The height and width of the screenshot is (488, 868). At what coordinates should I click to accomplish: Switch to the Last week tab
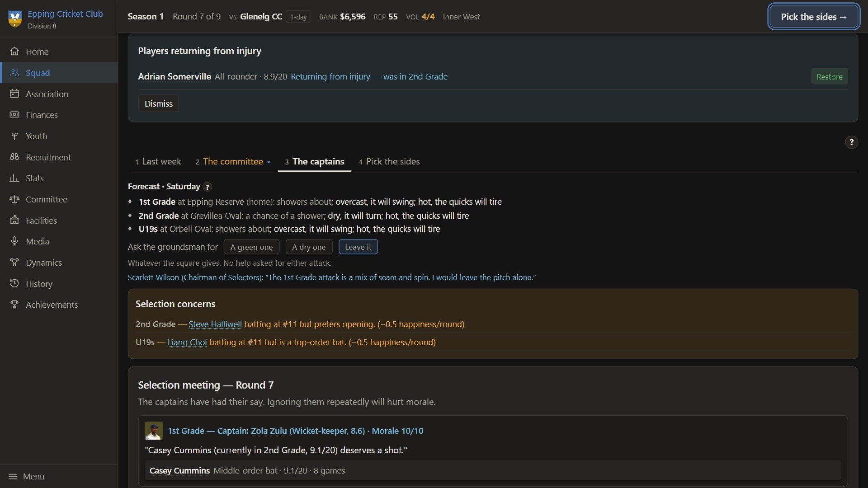tap(158, 161)
